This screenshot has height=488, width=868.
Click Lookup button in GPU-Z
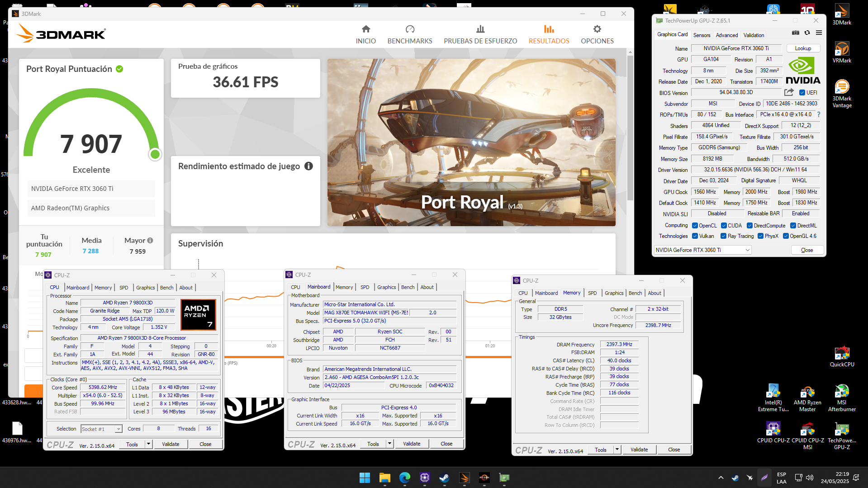(x=803, y=48)
